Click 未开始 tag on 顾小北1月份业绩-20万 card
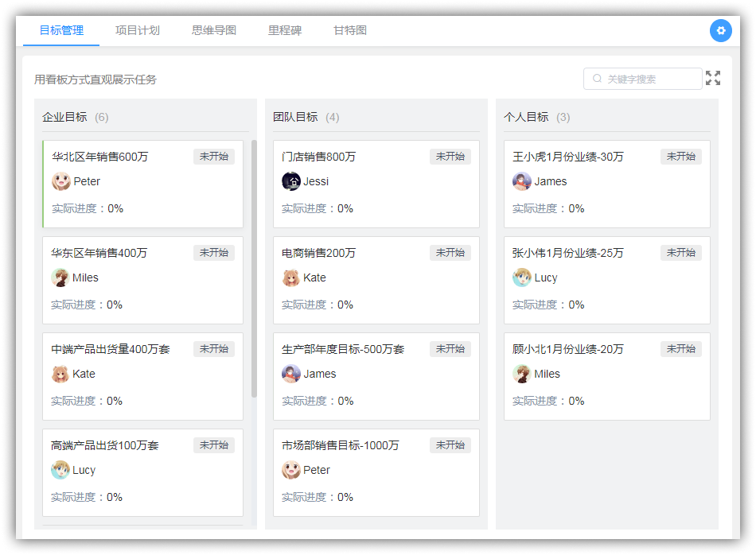 click(680, 349)
